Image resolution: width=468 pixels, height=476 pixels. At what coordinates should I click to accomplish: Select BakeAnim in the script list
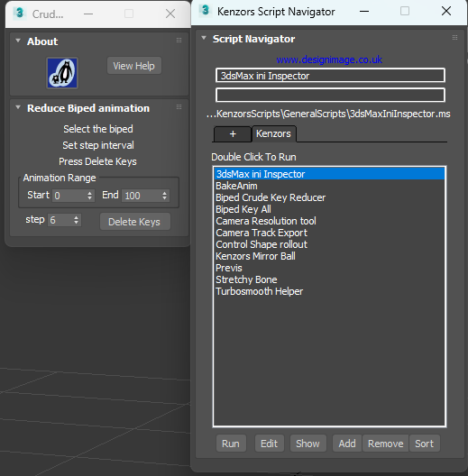coord(329,186)
